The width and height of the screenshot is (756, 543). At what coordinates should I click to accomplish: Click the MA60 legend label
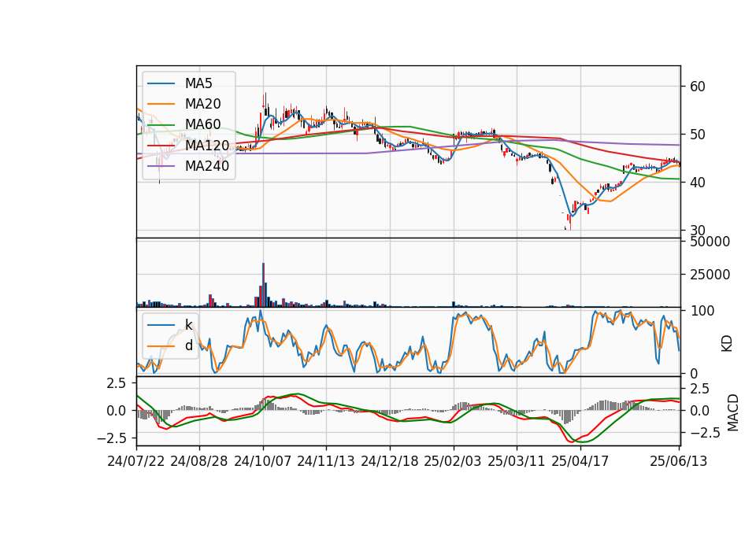tap(202, 124)
